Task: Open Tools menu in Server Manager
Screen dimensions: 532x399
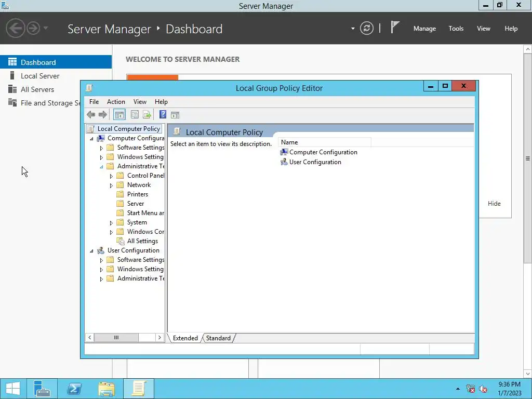Action: pyautogui.click(x=456, y=29)
